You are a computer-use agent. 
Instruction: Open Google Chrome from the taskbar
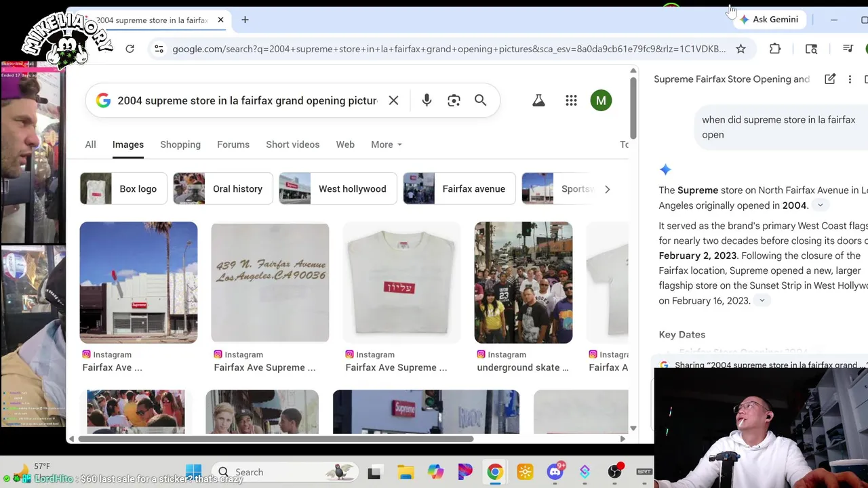(x=495, y=472)
